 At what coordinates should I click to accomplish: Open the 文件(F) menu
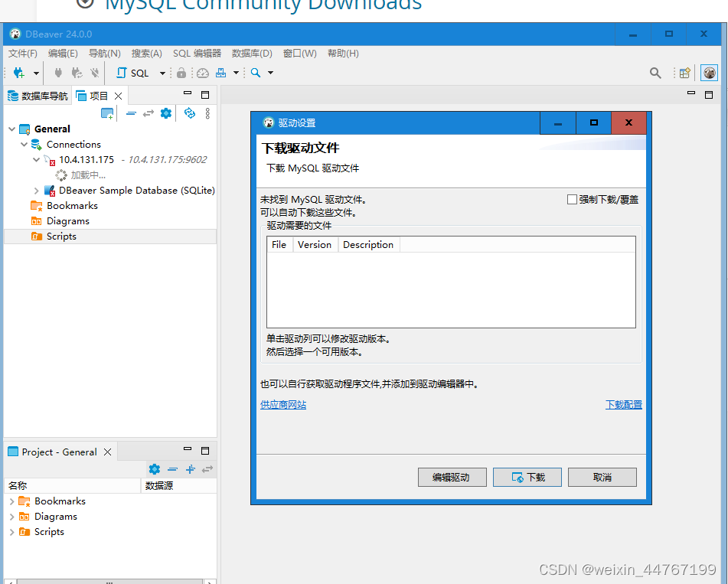point(23,54)
